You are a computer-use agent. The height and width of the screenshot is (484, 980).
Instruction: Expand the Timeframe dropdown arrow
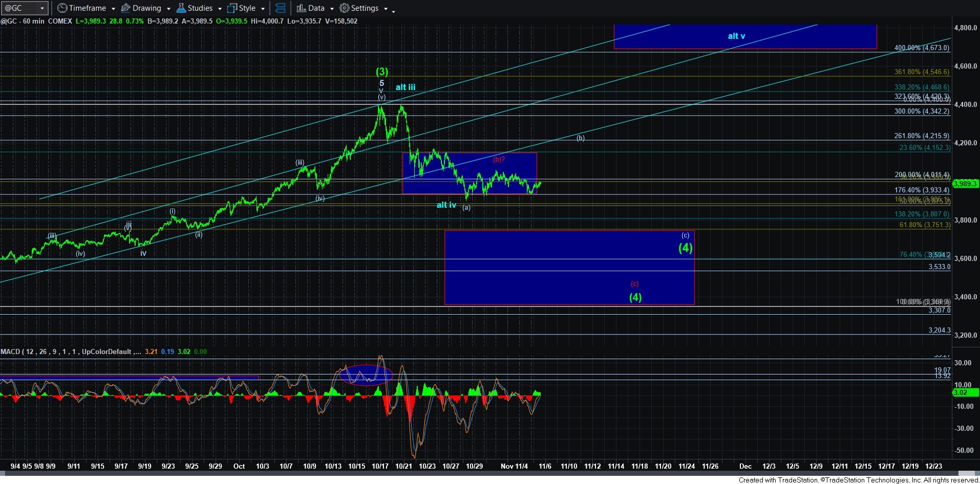pyautogui.click(x=113, y=9)
